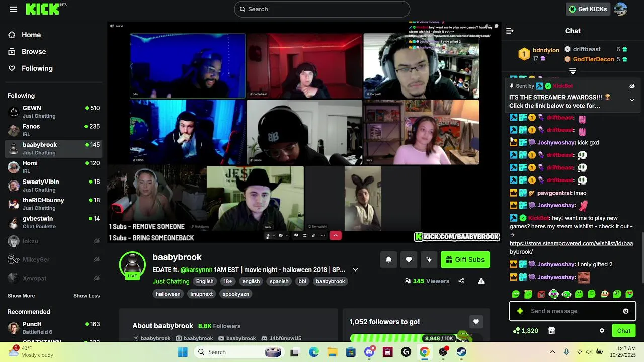Open Discord from the taskbar

click(369, 352)
